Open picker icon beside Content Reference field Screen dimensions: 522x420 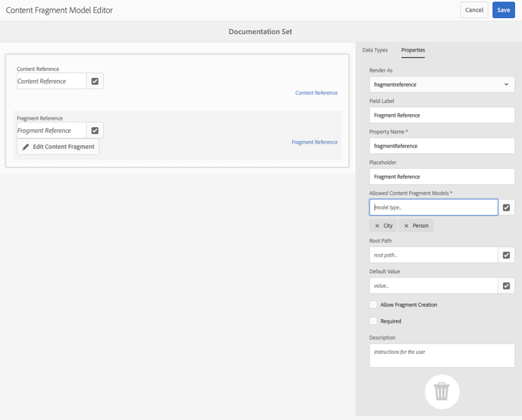click(95, 81)
